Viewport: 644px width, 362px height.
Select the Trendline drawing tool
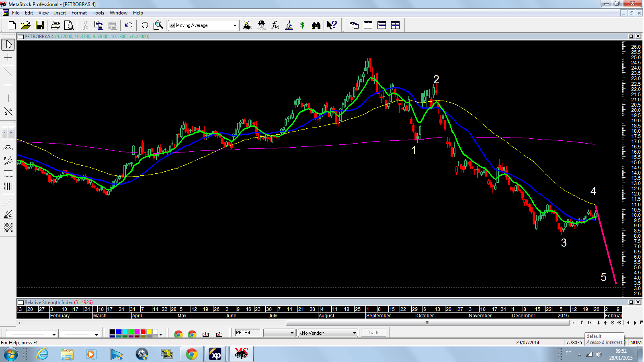[x=8, y=73]
